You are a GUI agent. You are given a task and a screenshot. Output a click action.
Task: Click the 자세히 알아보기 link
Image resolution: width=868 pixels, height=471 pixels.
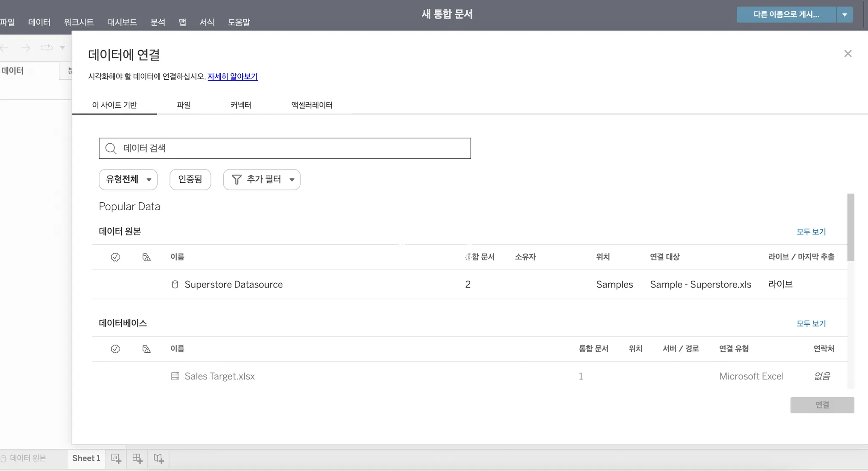tap(232, 76)
